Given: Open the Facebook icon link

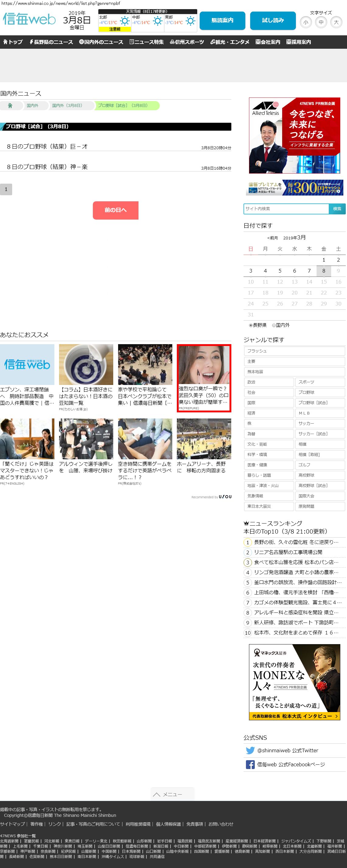Looking at the screenshot, I should pyautogui.click(x=250, y=764).
